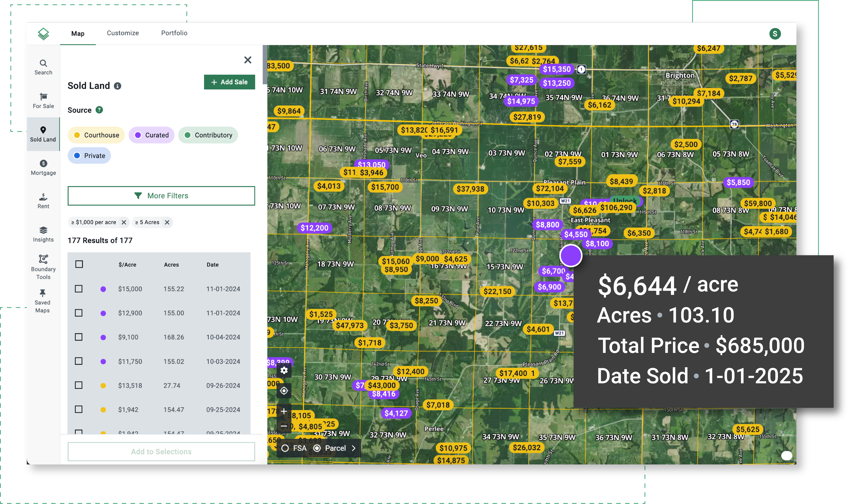
Task: Click the Add Sale button
Action: (230, 82)
